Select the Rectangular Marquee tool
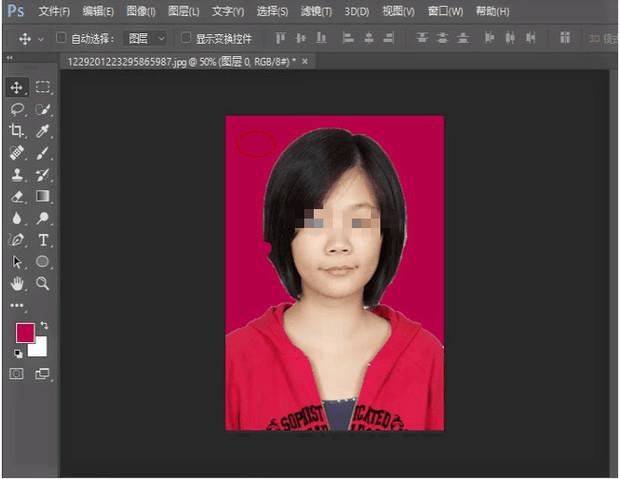This screenshot has width=620, height=479. [x=43, y=88]
